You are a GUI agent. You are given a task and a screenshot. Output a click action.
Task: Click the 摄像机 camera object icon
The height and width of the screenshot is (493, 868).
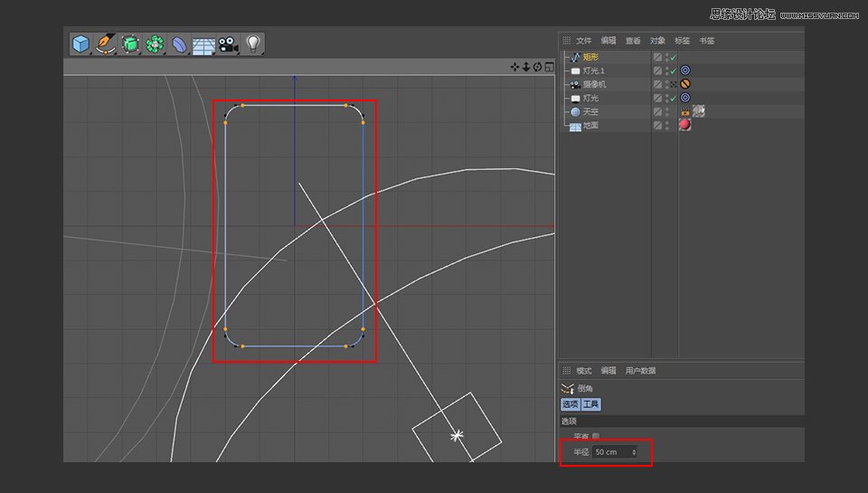pos(575,85)
